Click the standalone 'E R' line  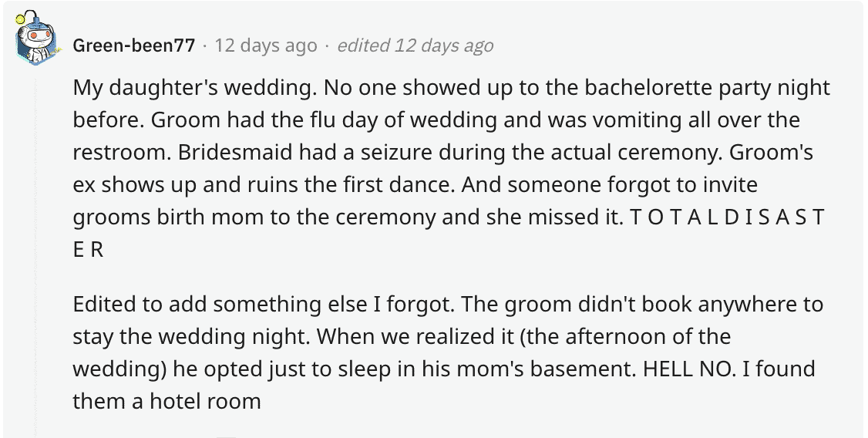(88, 250)
